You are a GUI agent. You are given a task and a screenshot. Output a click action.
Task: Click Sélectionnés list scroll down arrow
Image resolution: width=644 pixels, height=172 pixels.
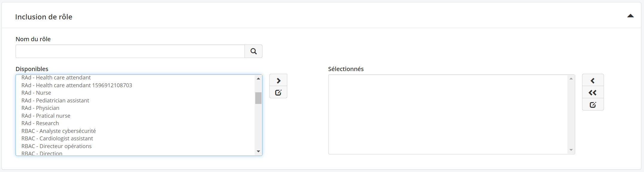point(571,150)
